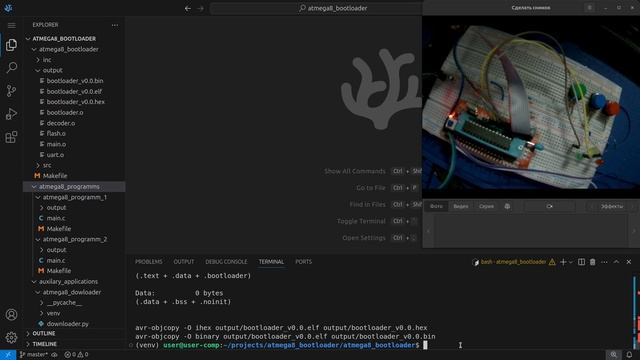Expand the OUTLINE section
This screenshot has width=640, height=360.
click(73, 333)
